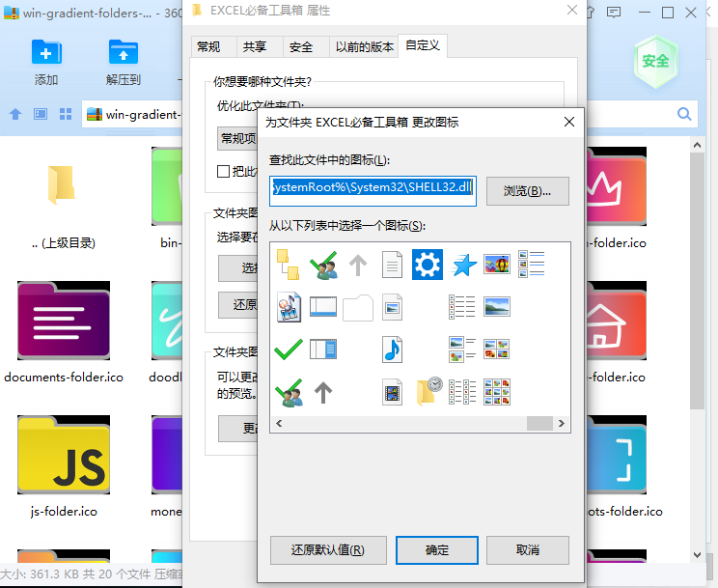Switch to detail list view in archive window
The height and width of the screenshot is (588, 718).
pyautogui.click(x=41, y=114)
